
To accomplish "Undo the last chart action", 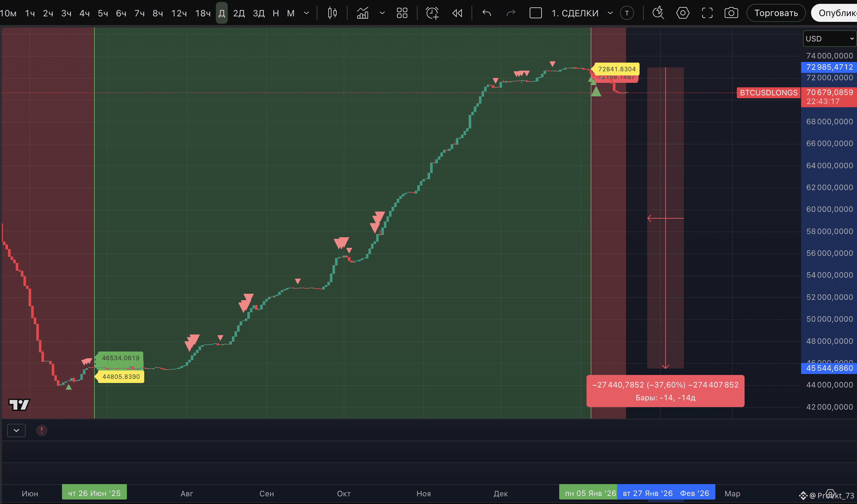I will point(487,13).
